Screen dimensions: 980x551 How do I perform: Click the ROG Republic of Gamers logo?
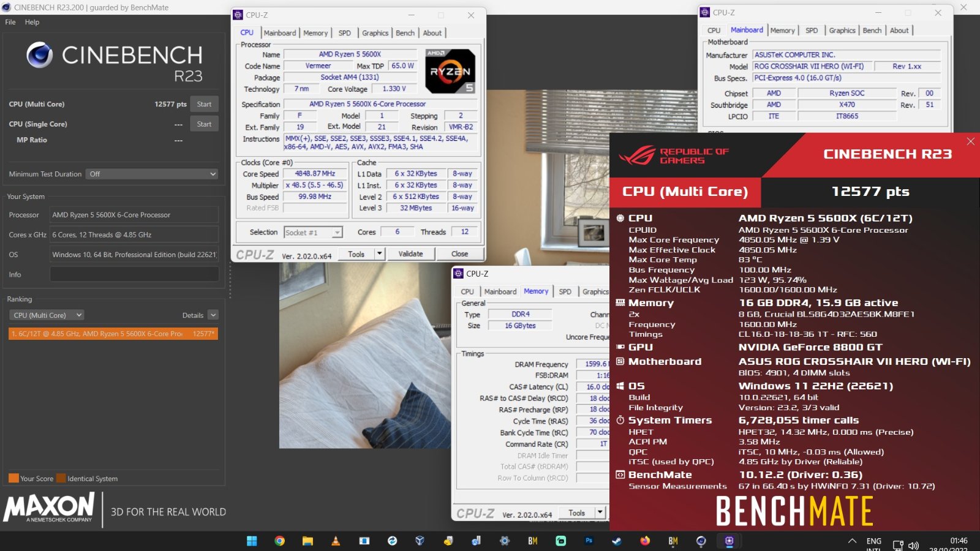[x=674, y=156]
